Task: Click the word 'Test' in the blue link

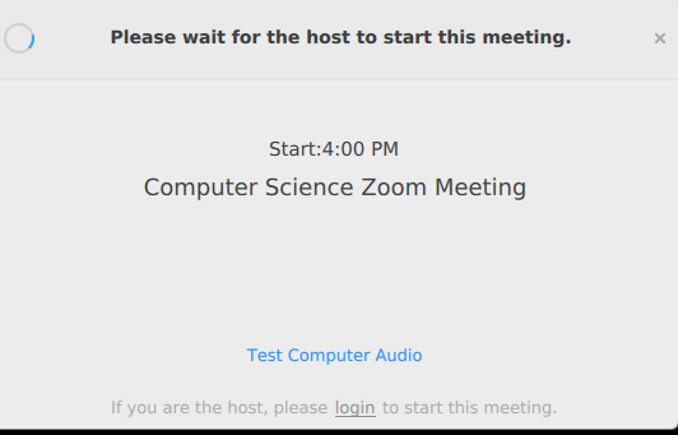Action: tap(265, 355)
